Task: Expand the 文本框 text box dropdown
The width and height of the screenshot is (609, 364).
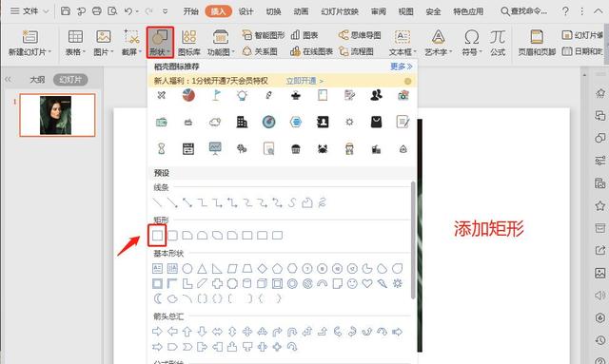Action: [x=403, y=43]
